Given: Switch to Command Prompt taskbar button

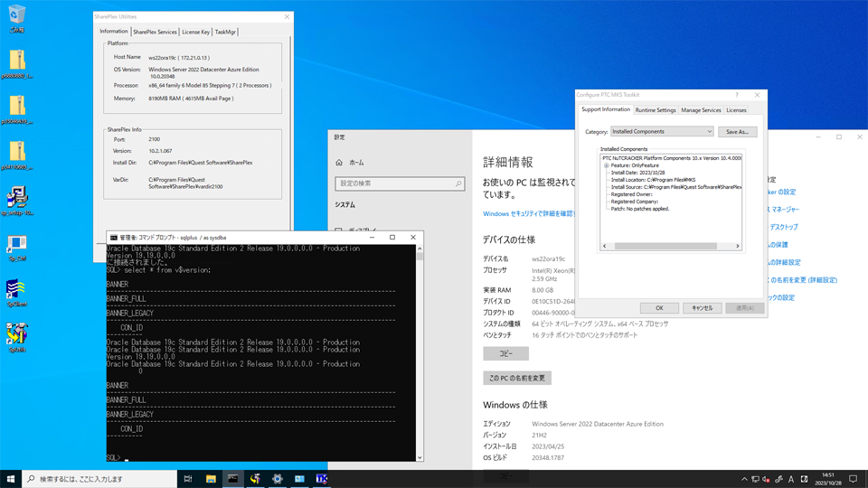Looking at the screenshot, I should point(233,479).
